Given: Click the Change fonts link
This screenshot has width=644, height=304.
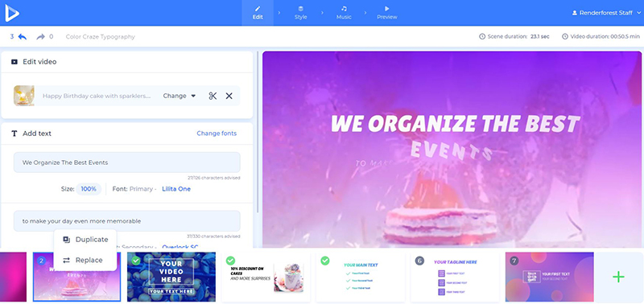Looking at the screenshot, I should tap(217, 134).
